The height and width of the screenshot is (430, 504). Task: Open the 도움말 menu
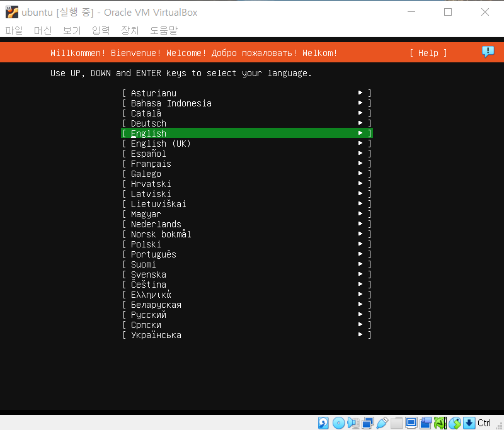(164, 30)
